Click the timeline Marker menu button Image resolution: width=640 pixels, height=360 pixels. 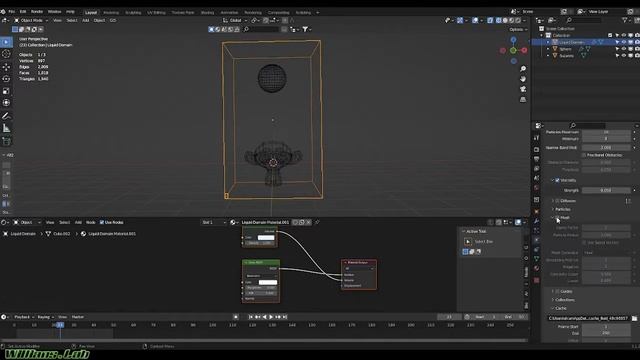coord(78,317)
